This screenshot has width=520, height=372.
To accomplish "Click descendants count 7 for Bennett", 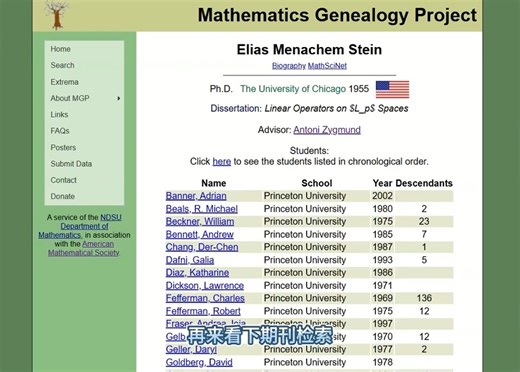I will coord(424,235).
